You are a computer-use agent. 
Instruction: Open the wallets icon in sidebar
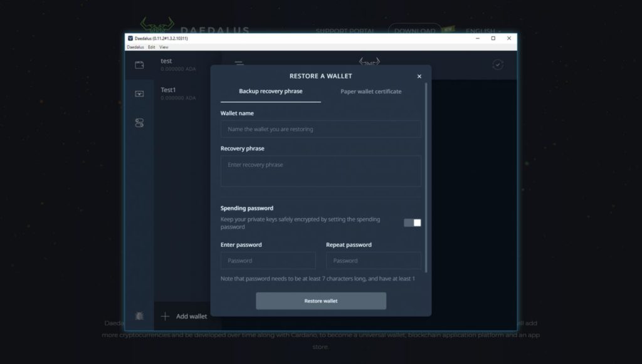[x=139, y=65]
